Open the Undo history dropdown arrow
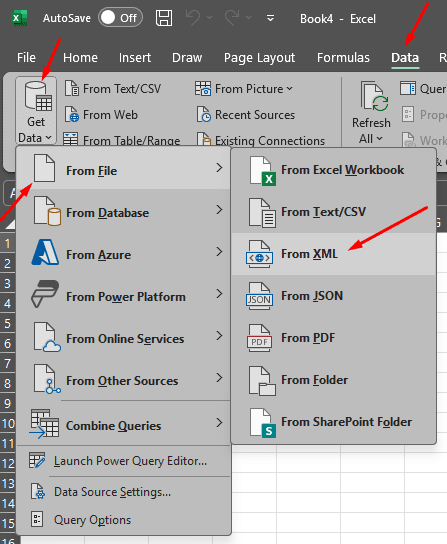This screenshot has width=447, height=544. [x=210, y=17]
